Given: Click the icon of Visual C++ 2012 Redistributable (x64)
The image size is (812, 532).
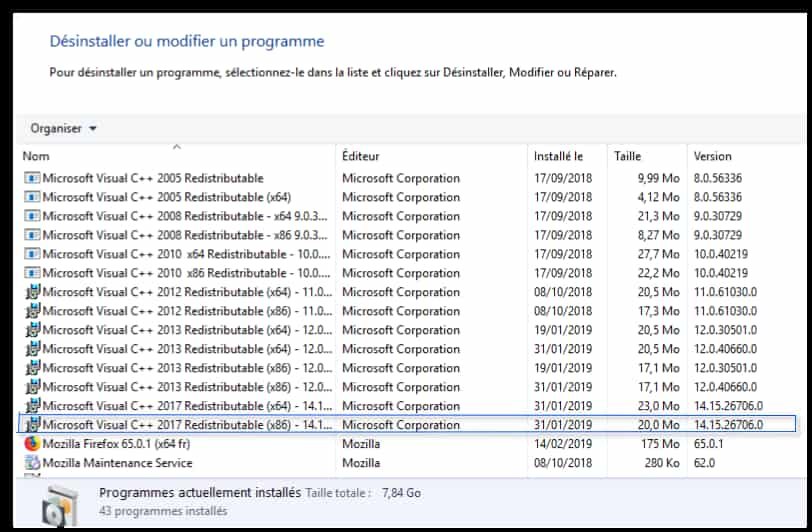Looking at the screenshot, I should [x=33, y=292].
